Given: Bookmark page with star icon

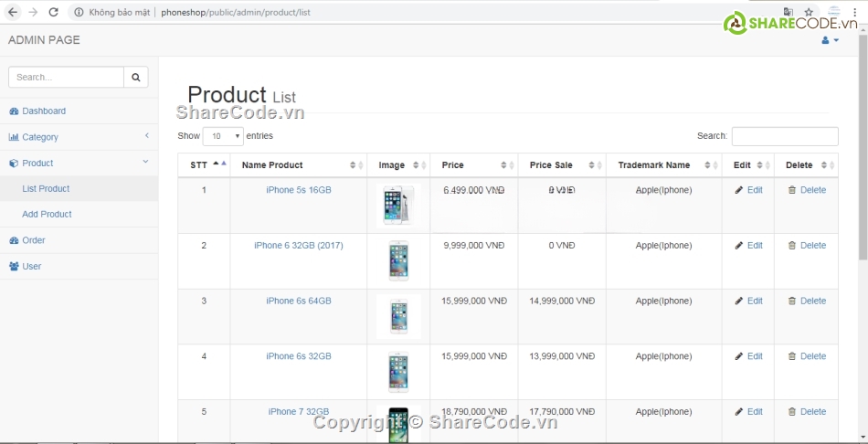Looking at the screenshot, I should tap(809, 12).
